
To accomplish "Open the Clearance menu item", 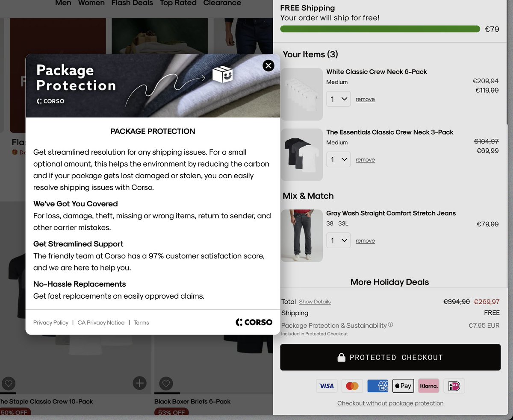I will pyautogui.click(x=222, y=3).
